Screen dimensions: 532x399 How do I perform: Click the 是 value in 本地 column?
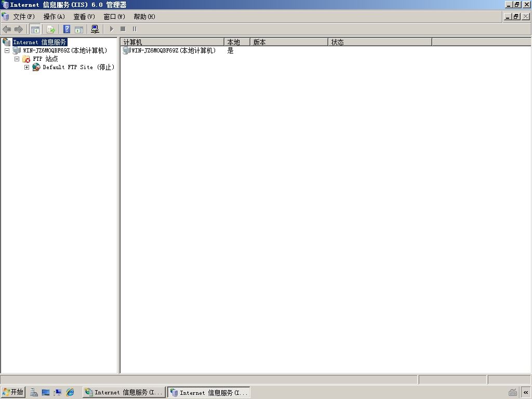click(x=230, y=50)
